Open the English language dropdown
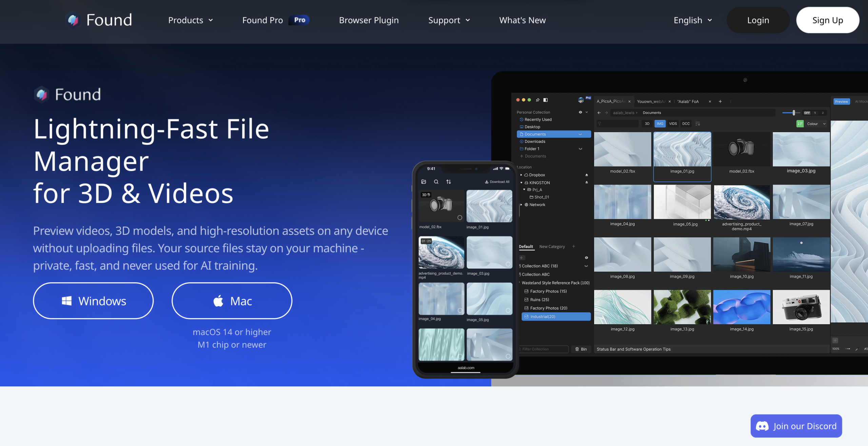 point(693,20)
